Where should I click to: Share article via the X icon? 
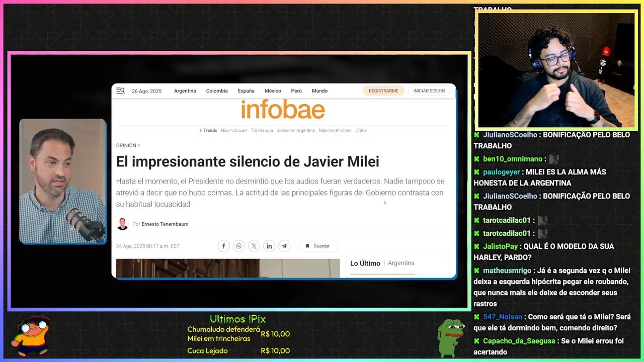[x=254, y=246]
